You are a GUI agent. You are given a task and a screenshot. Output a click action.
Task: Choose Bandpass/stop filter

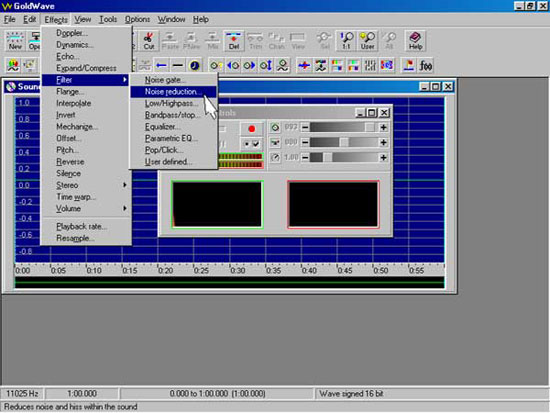pyautogui.click(x=173, y=115)
